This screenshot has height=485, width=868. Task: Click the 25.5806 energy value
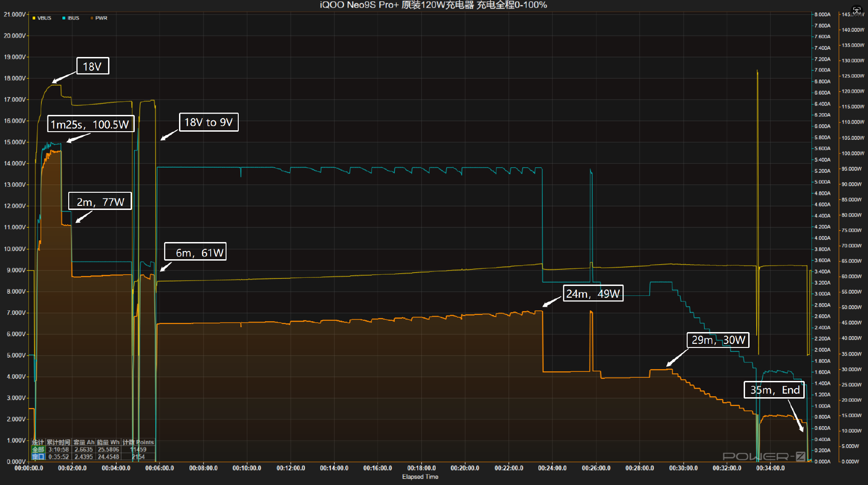click(x=108, y=449)
